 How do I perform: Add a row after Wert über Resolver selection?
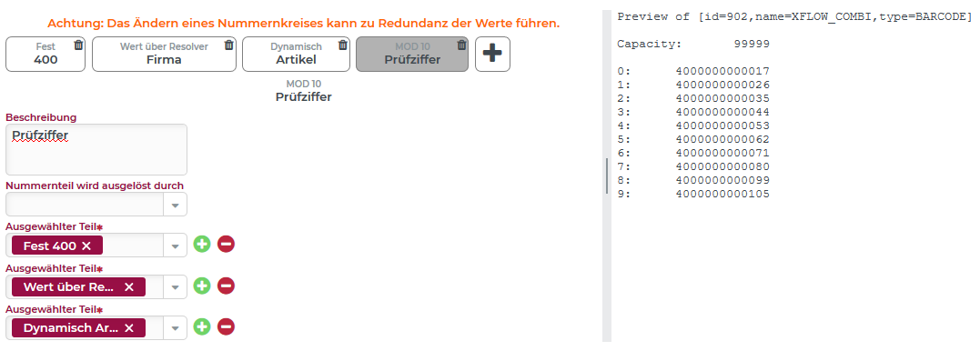pos(202,286)
